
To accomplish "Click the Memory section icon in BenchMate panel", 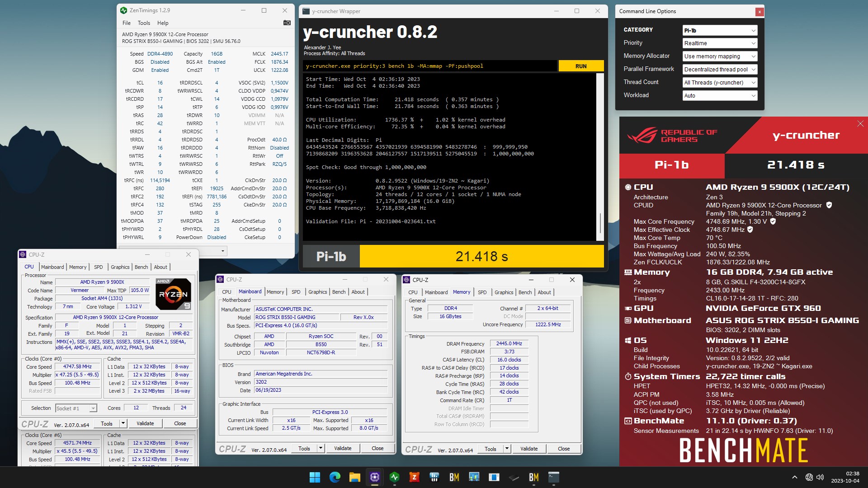I will tap(628, 272).
